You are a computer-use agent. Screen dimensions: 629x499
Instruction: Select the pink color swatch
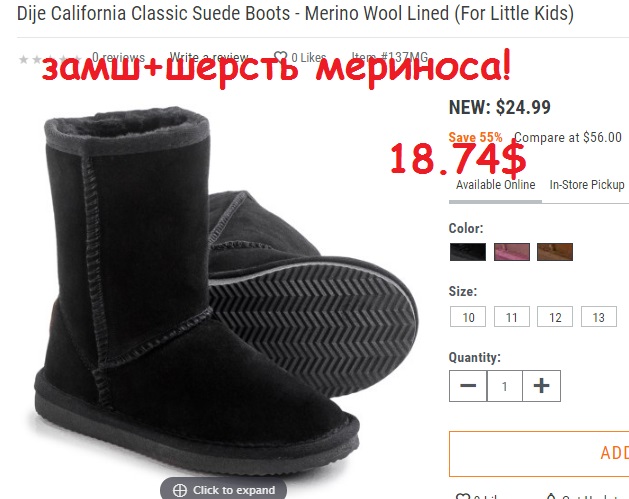pyautogui.click(x=511, y=252)
